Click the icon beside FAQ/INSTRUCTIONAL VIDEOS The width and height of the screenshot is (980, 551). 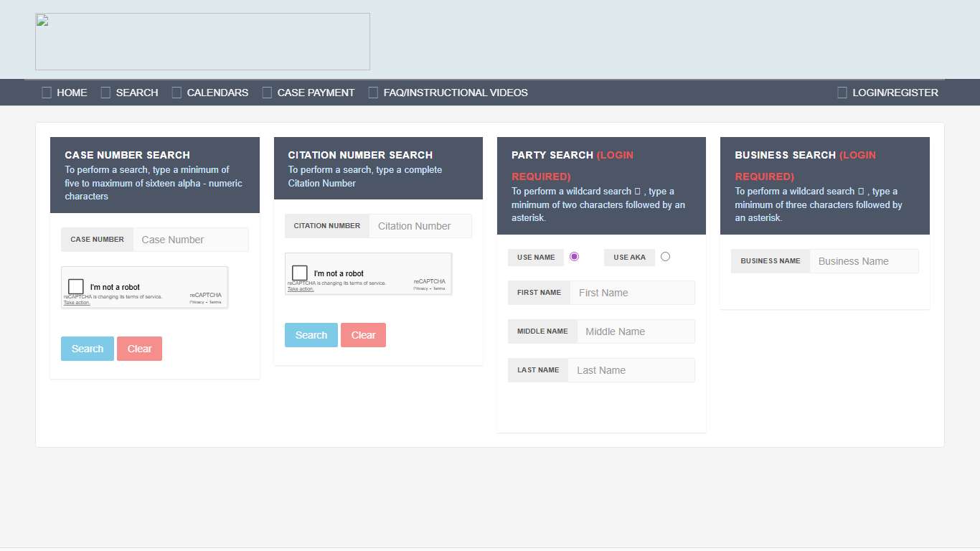(x=373, y=92)
